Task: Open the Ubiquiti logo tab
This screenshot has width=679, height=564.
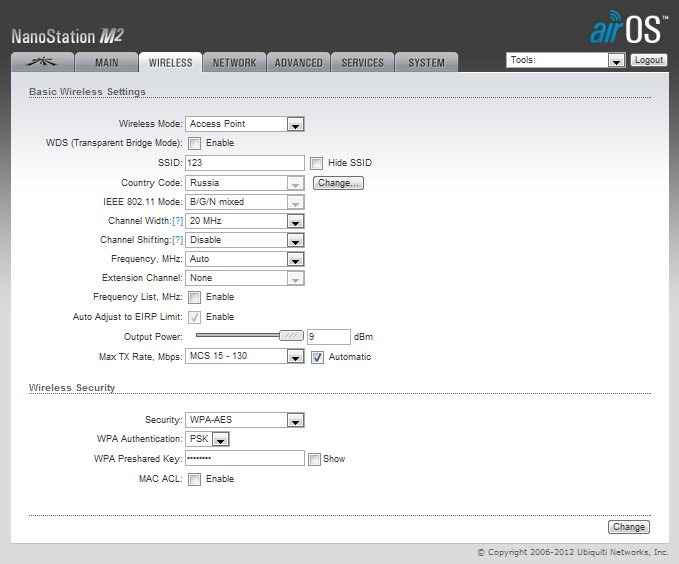Action: tap(42, 62)
